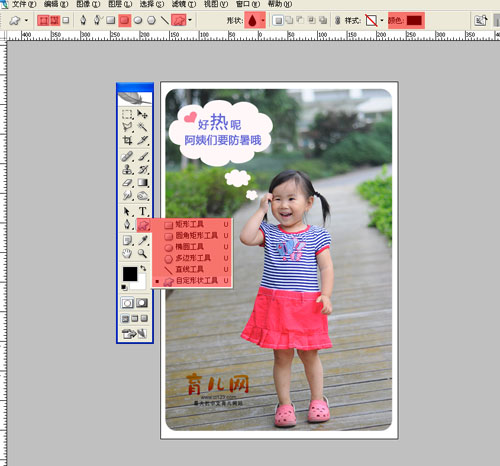Select the Crop tool in toolbox
Screen dimensions: 500x466
coord(127,140)
